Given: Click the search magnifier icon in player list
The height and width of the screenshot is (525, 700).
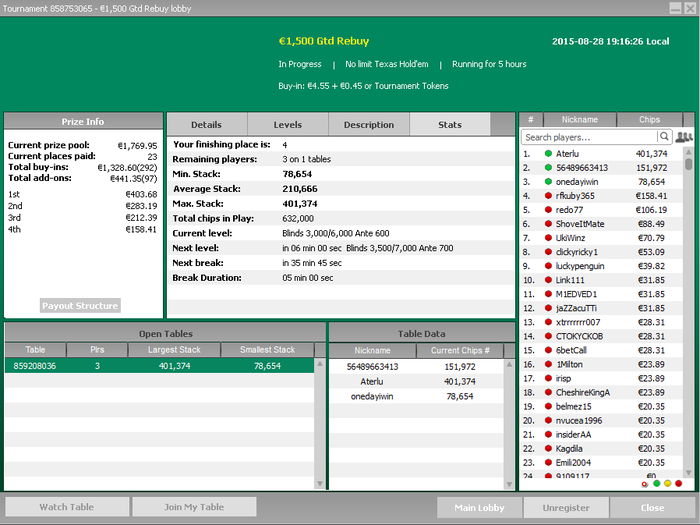Looking at the screenshot, I should coord(664,137).
